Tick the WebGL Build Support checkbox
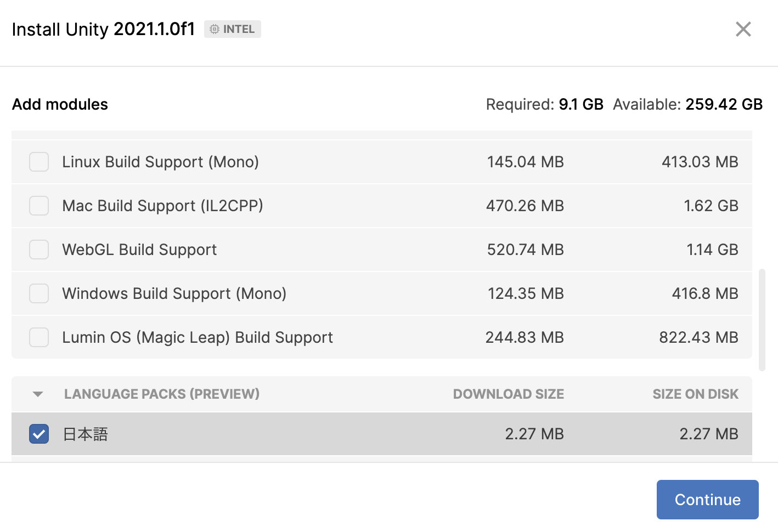The image size is (778, 532). tap(39, 250)
